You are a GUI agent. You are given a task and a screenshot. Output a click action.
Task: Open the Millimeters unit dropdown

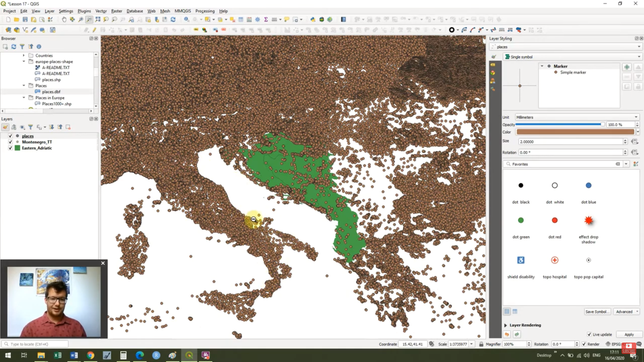coord(576,117)
